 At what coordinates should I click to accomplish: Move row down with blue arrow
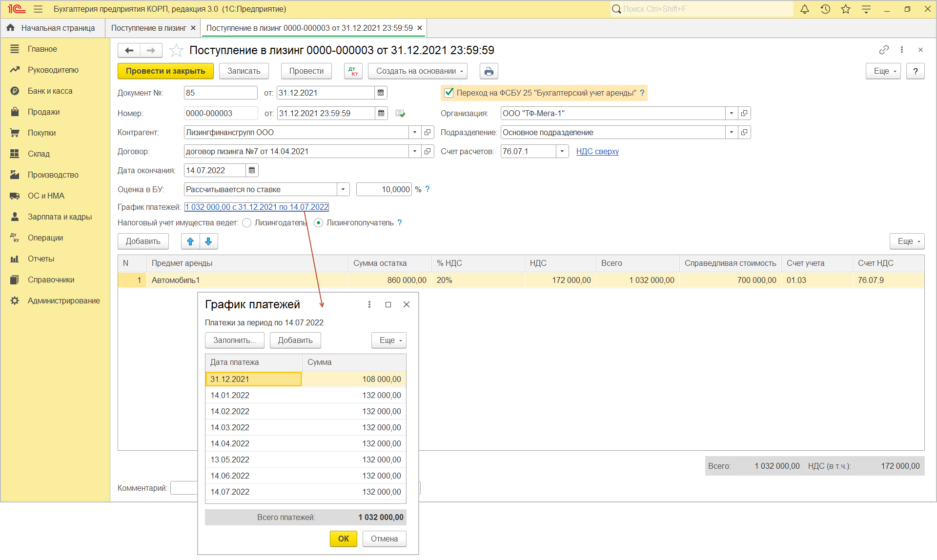click(x=208, y=241)
